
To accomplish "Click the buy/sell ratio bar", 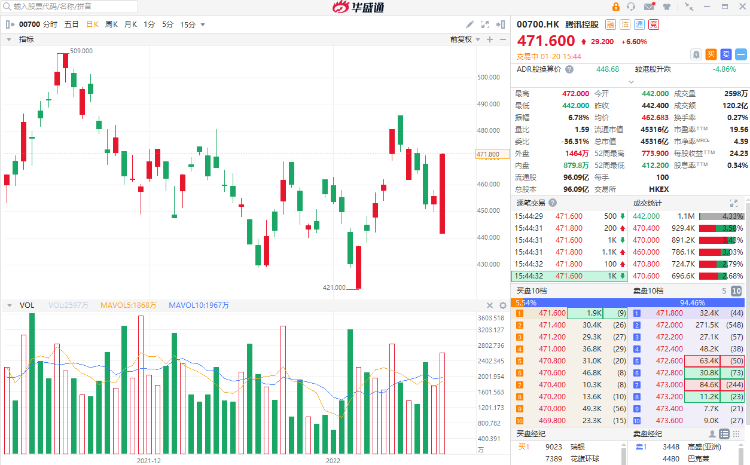I will [628, 302].
